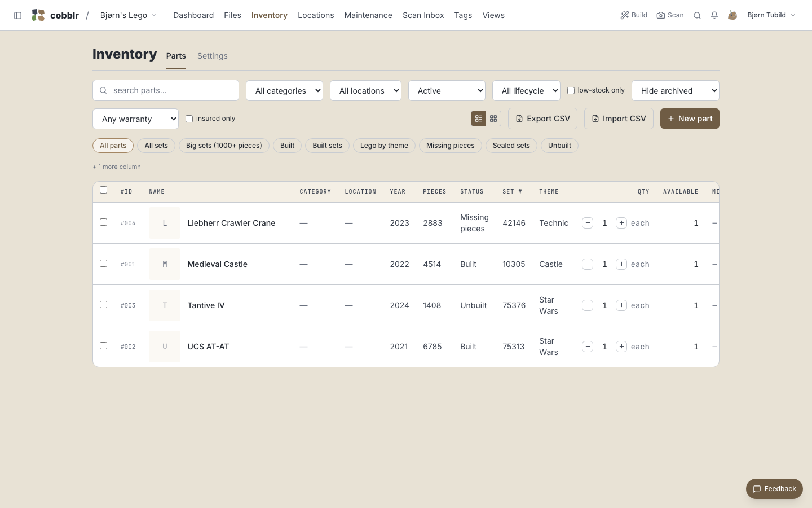The image size is (812, 508).
Task: Open the Any warranty dropdown
Action: [135, 119]
